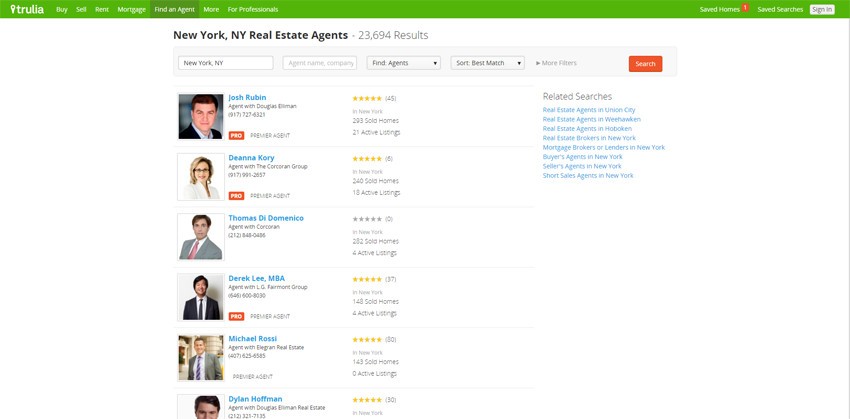Click "282 Sold Homes" text
This screenshot has height=419, width=850.
(375, 241)
